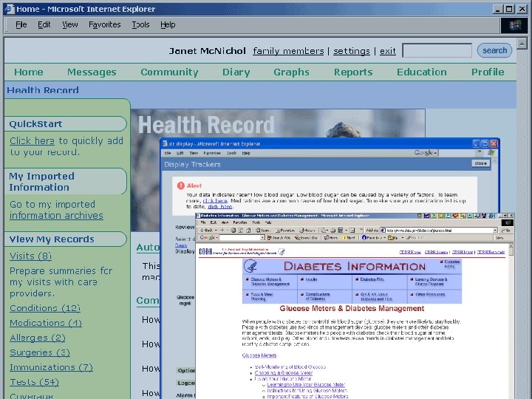Viewport: 532px width, 399px height.
Task: Open History in the Diabetes Information window toolbar
Action: coord(307,231)
